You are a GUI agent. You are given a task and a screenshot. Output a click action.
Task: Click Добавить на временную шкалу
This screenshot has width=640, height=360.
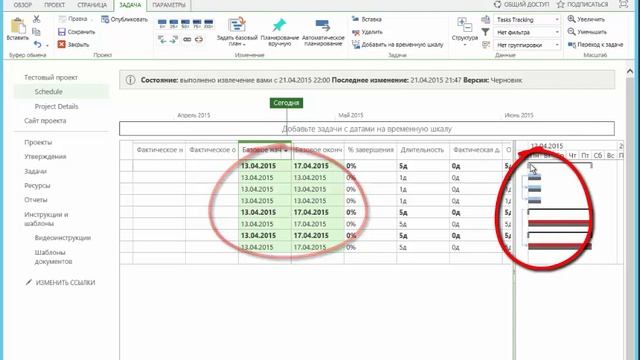398,44
